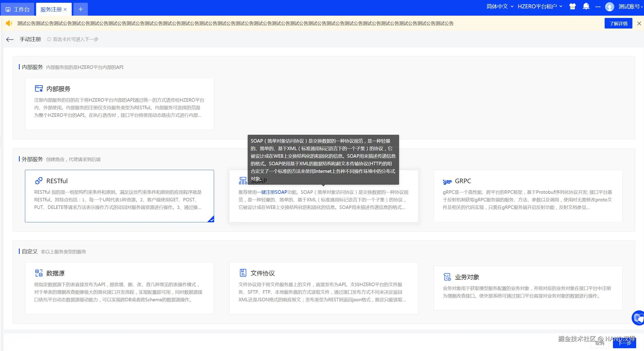Click the 文件协议 document icon
The image size is (644, 351).
[x=243, y=273]
